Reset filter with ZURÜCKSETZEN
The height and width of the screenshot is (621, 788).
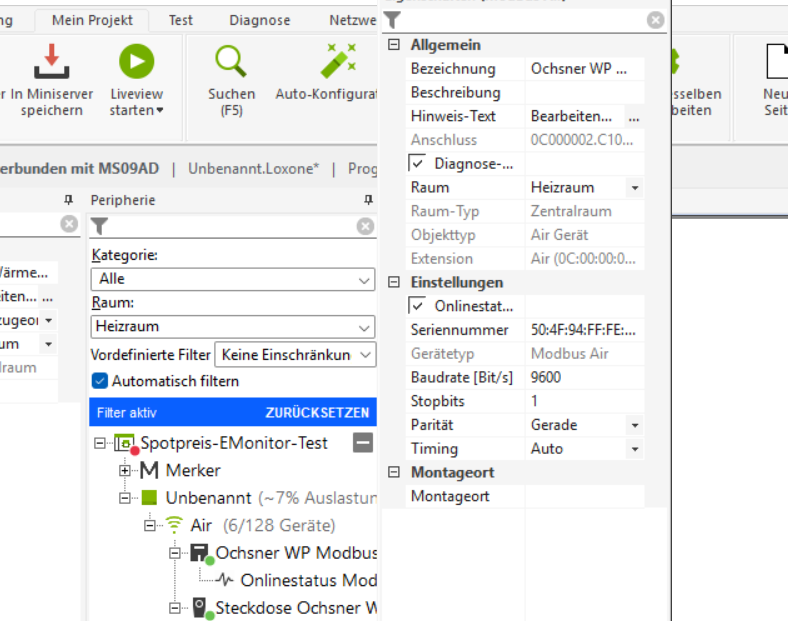pos(317,412)
